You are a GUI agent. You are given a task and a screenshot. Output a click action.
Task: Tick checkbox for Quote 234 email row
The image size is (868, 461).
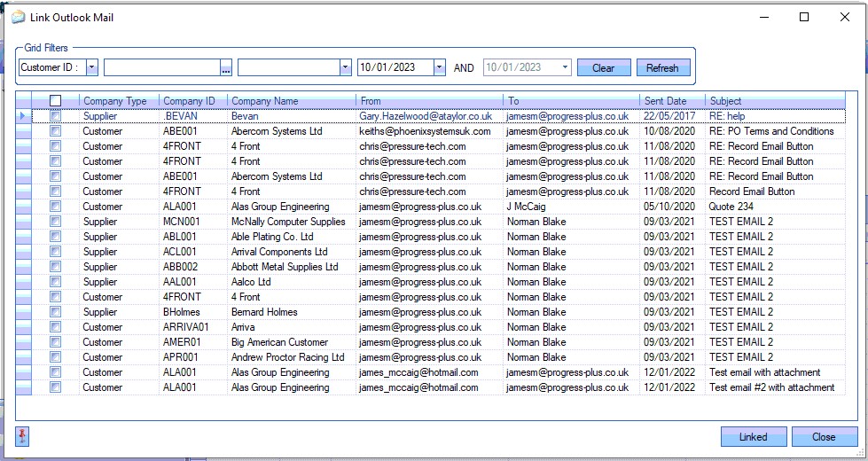[55, 207]
